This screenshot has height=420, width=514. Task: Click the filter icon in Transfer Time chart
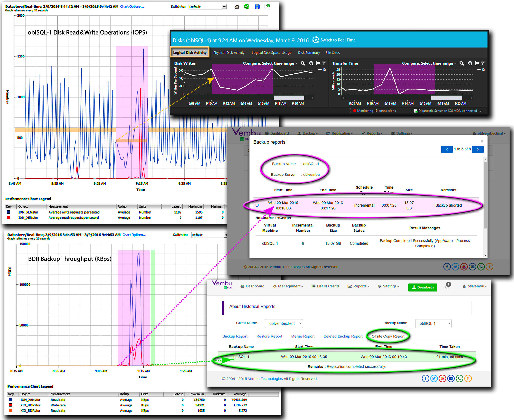[483, 63]
